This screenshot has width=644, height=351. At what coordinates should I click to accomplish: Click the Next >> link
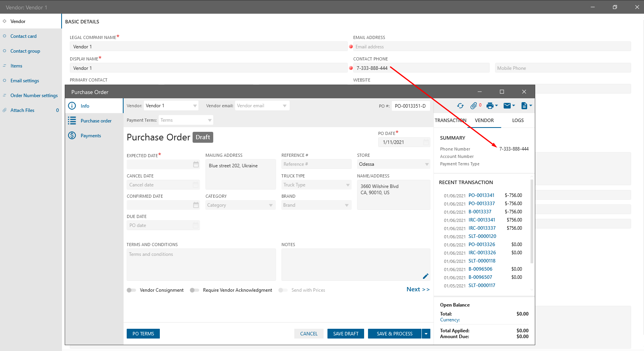(x=418, y=289)
